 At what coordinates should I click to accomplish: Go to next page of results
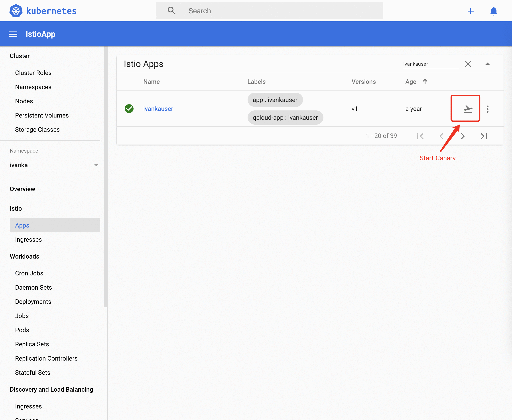tap(463, 136)
